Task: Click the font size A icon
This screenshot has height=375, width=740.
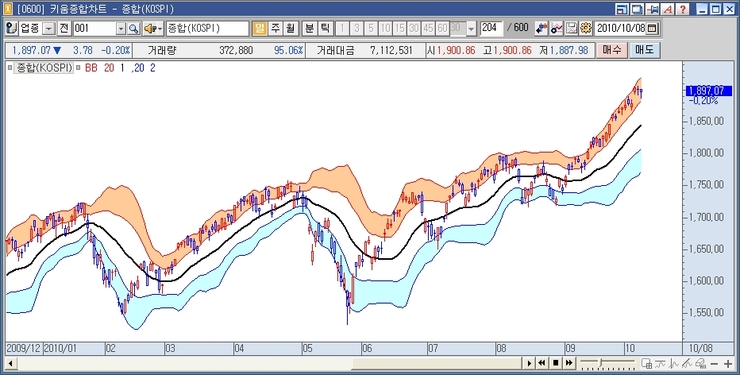Action: [x=668, y=9]
